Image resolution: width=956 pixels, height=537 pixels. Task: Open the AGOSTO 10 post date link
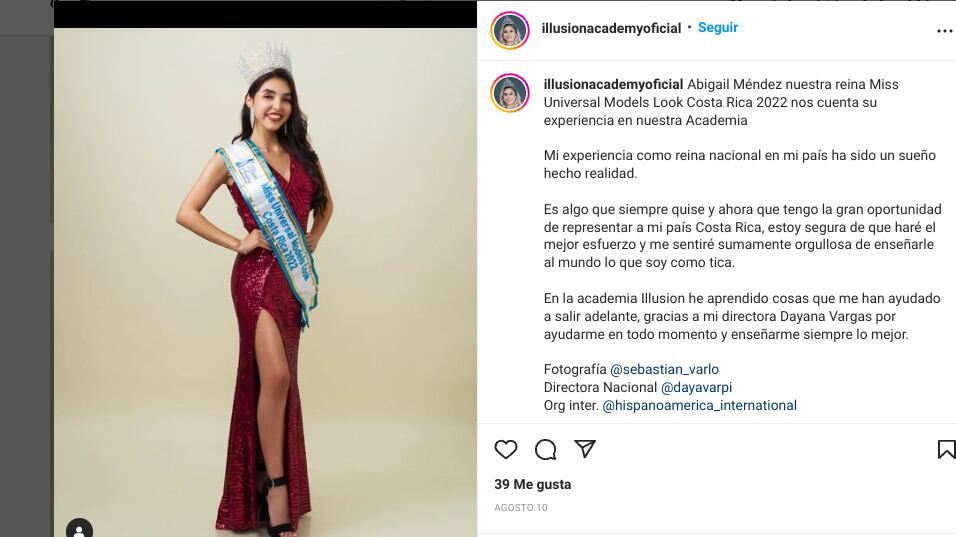[521, 508]
